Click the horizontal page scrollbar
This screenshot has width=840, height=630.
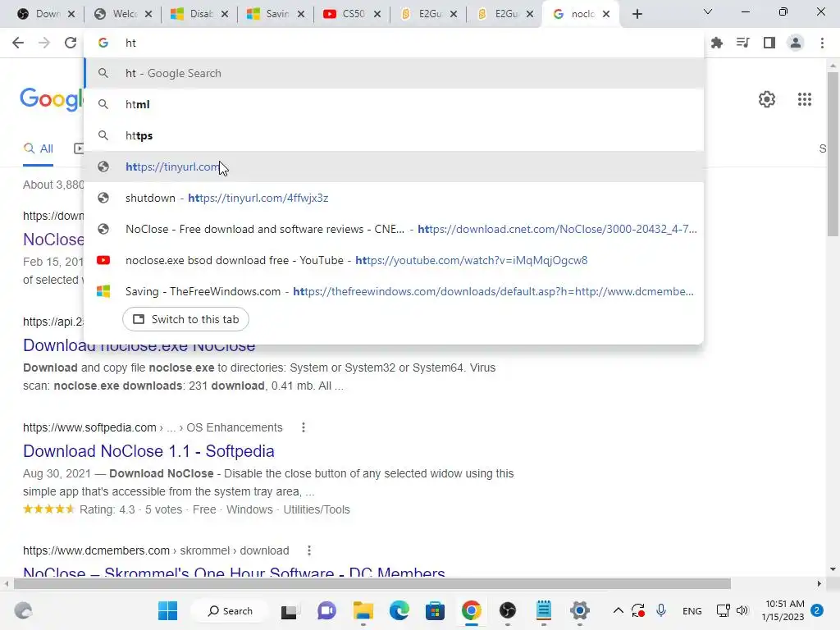(x=372, y=583)
